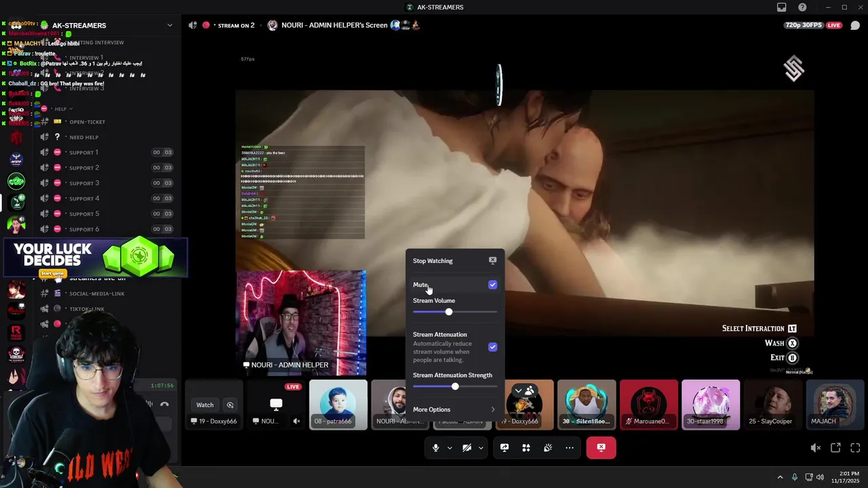Toggle the Mute checkbox in stream menu

492,285
